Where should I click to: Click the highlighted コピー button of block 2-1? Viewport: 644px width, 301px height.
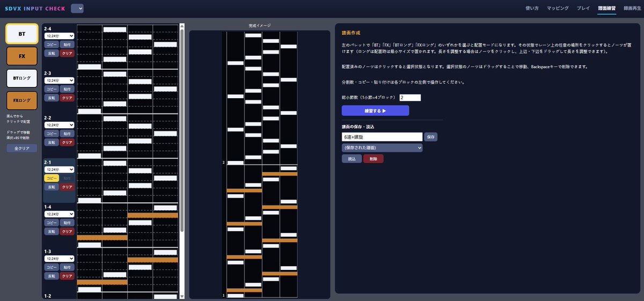click(52, 178)
